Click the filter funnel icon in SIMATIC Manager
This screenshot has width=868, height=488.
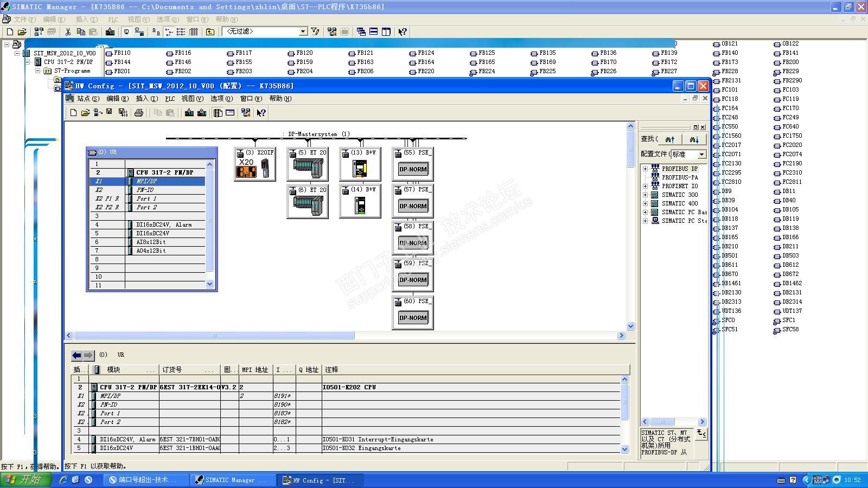tap(315, 32)
